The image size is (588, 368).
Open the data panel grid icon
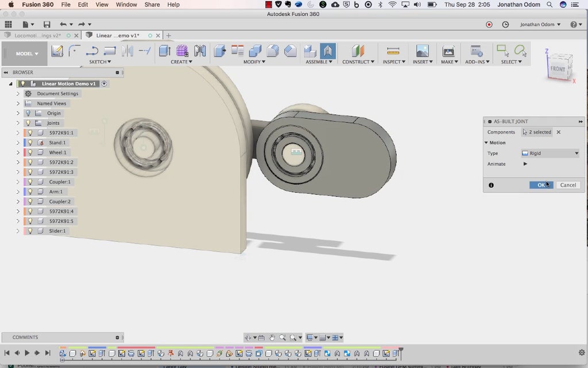(8, 25)
